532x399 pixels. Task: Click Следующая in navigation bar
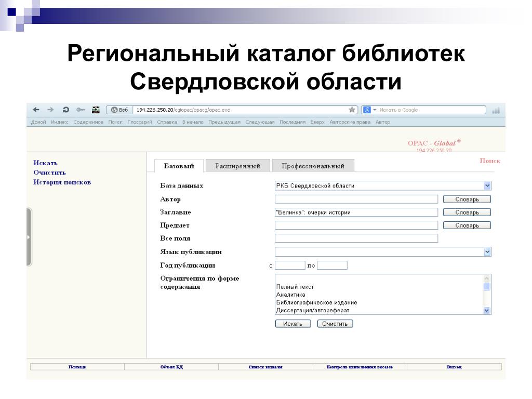tap(260, 122)
